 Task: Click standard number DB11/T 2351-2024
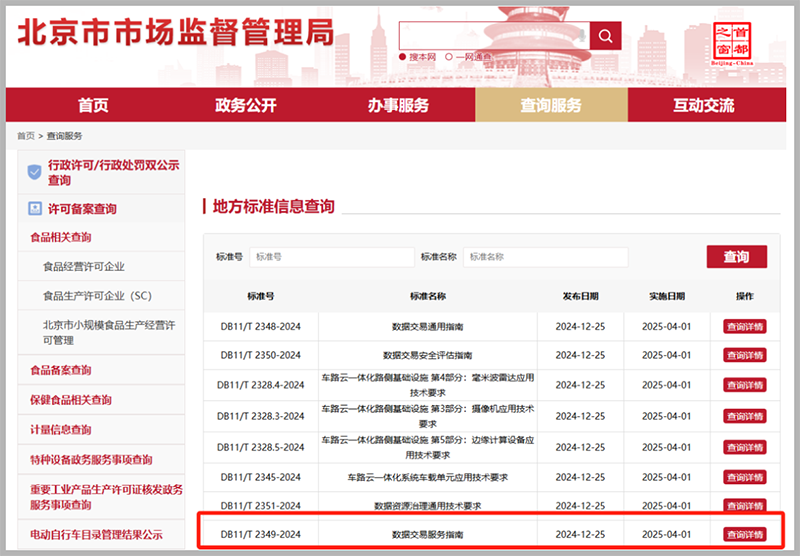pos(261,506)
